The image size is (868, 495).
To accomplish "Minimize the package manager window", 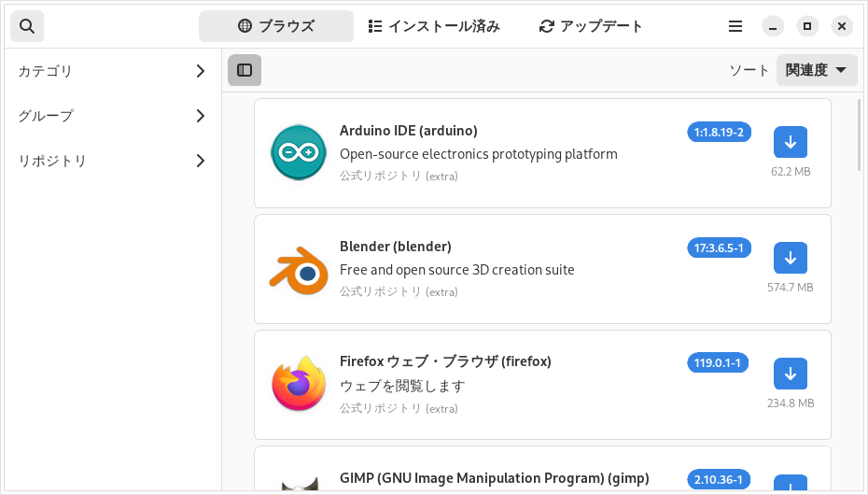I will click(773, 26).
